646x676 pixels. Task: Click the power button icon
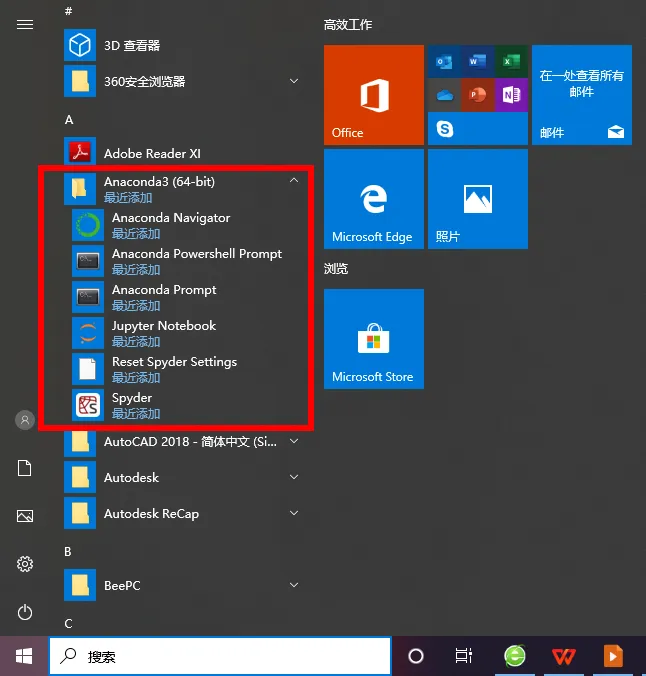click(x=25, y=612)
